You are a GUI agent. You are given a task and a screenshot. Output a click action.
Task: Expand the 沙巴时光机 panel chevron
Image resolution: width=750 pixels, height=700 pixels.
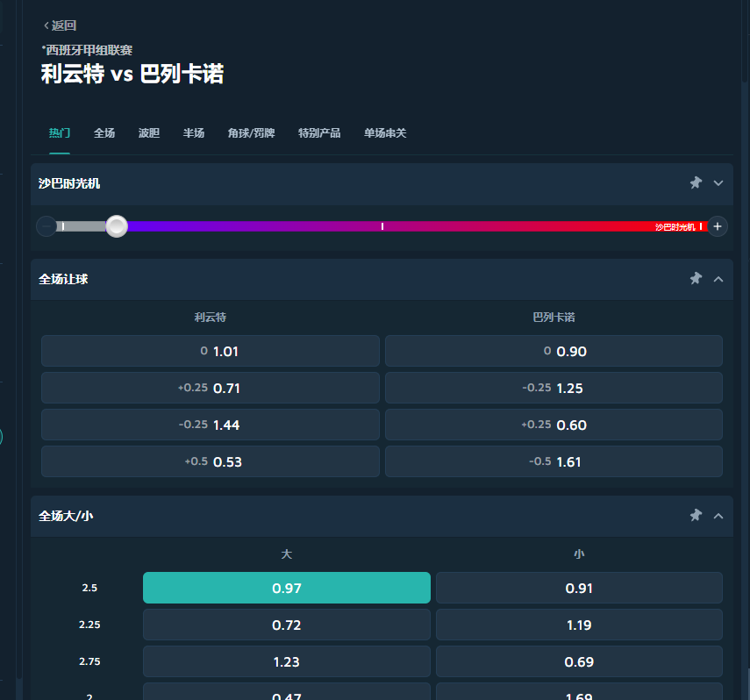[718, 182]
